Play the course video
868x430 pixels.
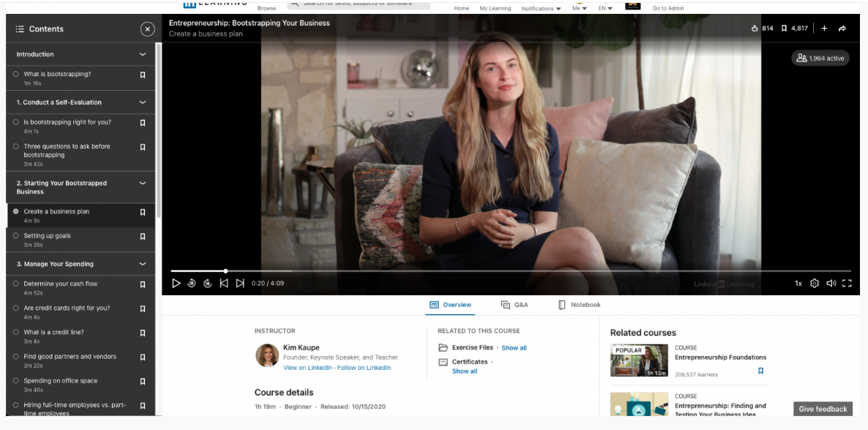pyautogui.click(x=176, y=283)
